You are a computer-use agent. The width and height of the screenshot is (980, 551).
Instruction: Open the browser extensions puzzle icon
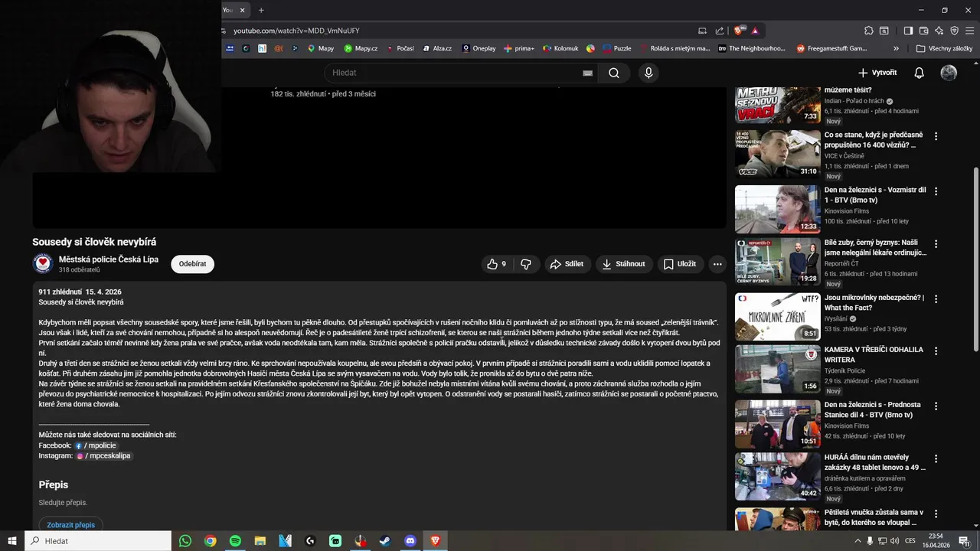pos(869,31)
